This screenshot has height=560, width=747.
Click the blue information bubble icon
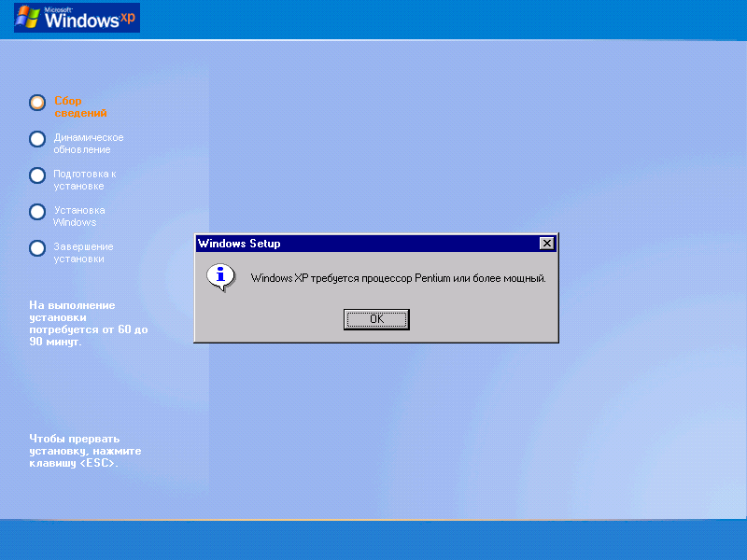coord(220,276)
